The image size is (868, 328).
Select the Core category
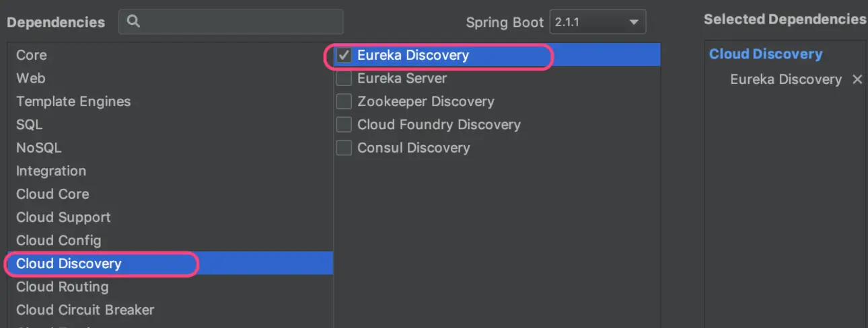[x=32, y=55]
